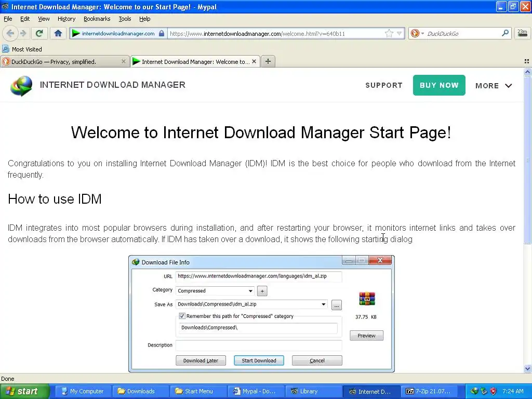Switch to the DuckDuckGo tab
This screenshot has height=399, width=532.
[65, 62]
